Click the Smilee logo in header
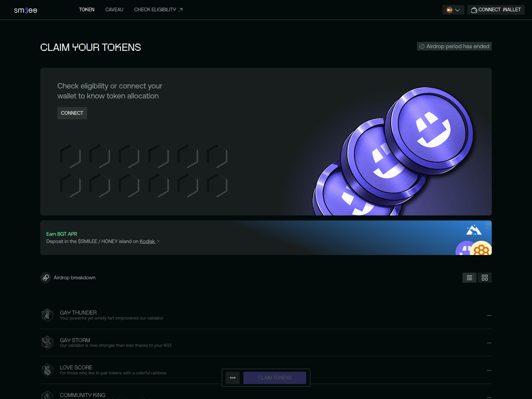The image size is (532, 399). [x=26, y=10]
